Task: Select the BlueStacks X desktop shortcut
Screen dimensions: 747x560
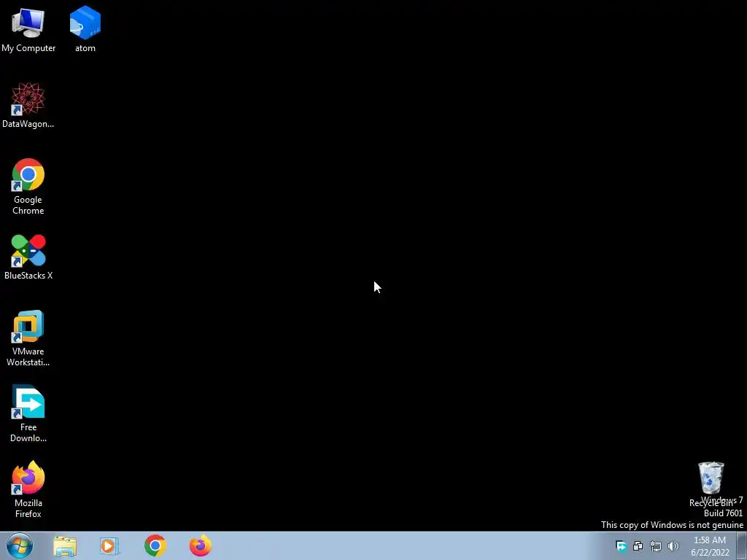Action: 28,257
